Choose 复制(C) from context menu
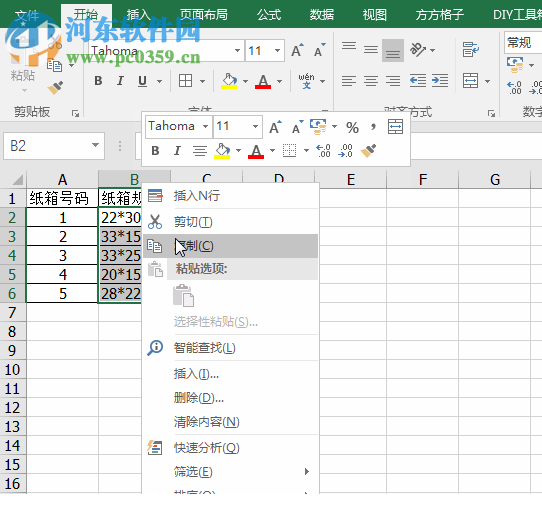Screen dimensions: 542x507 [x=231, y=246]
